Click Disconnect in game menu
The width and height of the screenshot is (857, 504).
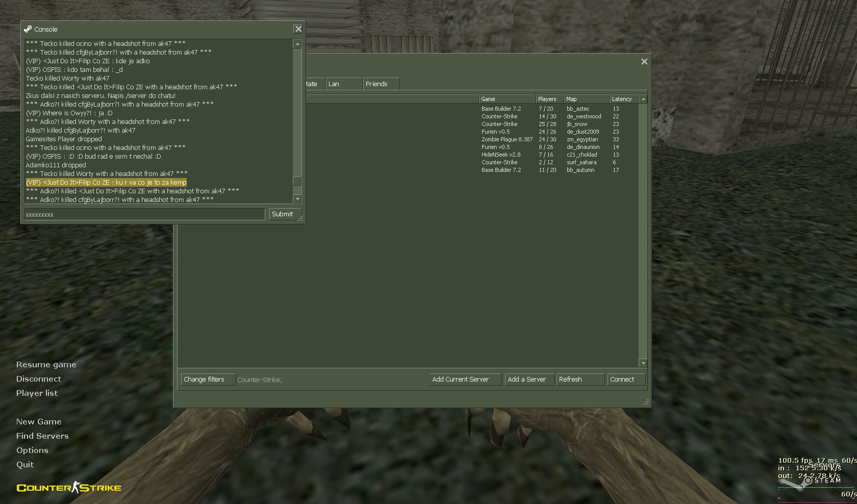39,379
